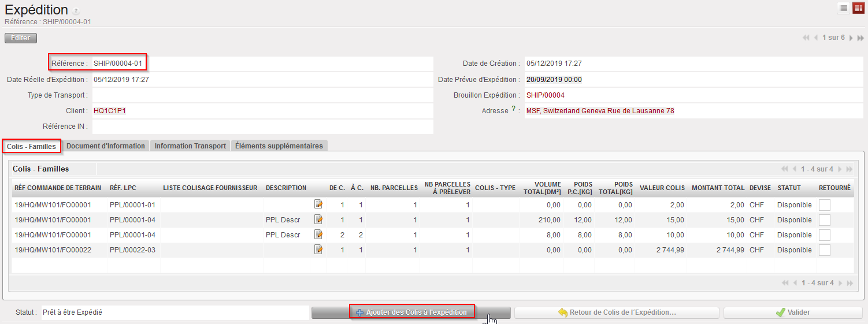Sort by Montant Total column header

718,188
